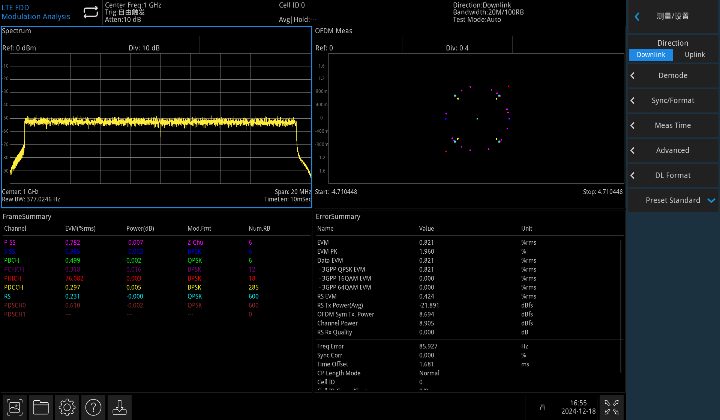Click Div 0.4 in OFDM Meas window
Image resolution: width=720 pixels, height=420 pixels.
coord(457,48)
